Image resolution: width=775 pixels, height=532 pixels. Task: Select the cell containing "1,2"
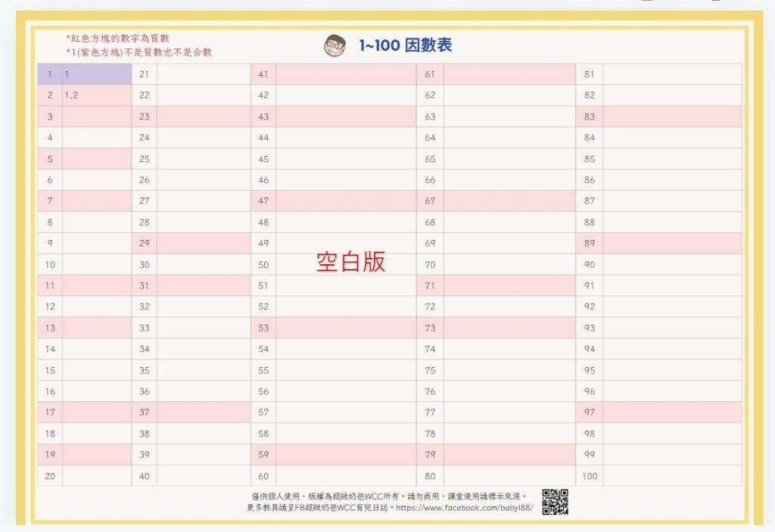tap(96, 95)
